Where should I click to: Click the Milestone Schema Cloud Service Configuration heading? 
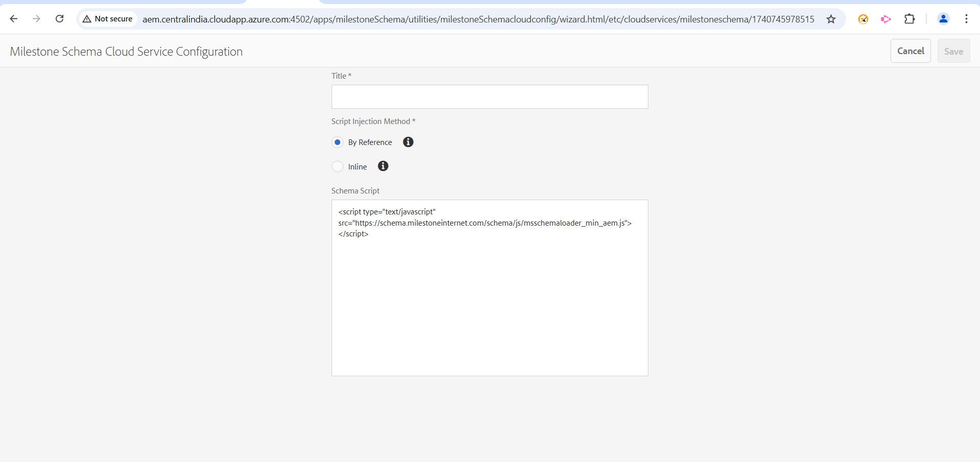click(126, 52)
